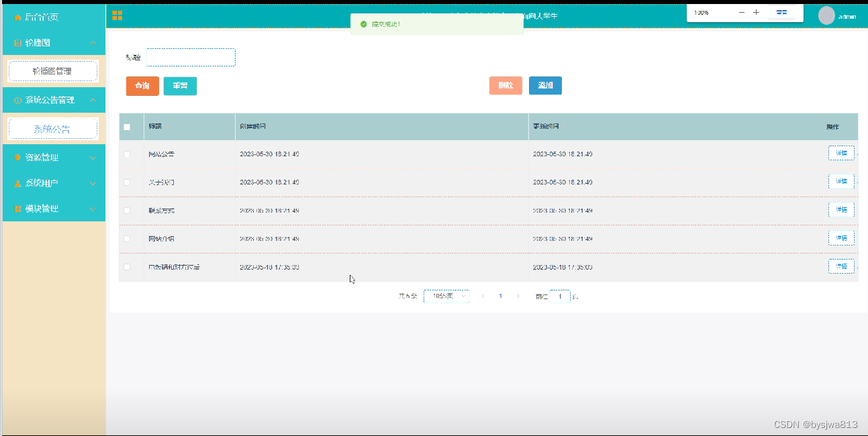Screen dimensions: 868x436
Task: Click the home icon beside 后台首页
Action: click(17, 17)
